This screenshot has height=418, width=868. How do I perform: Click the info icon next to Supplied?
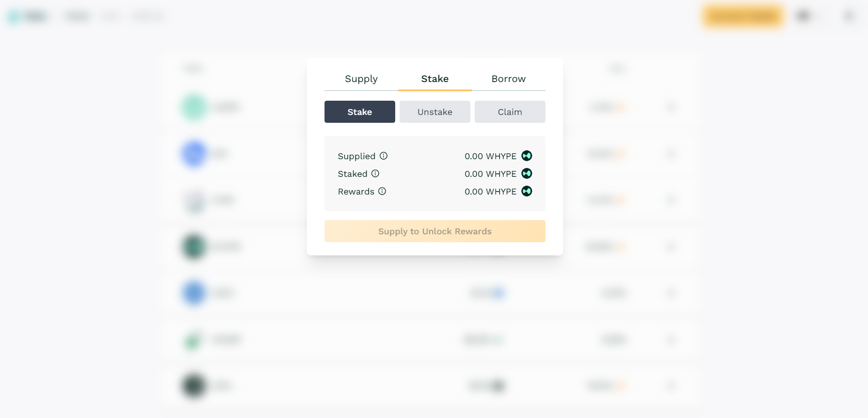tap(384, 156)
